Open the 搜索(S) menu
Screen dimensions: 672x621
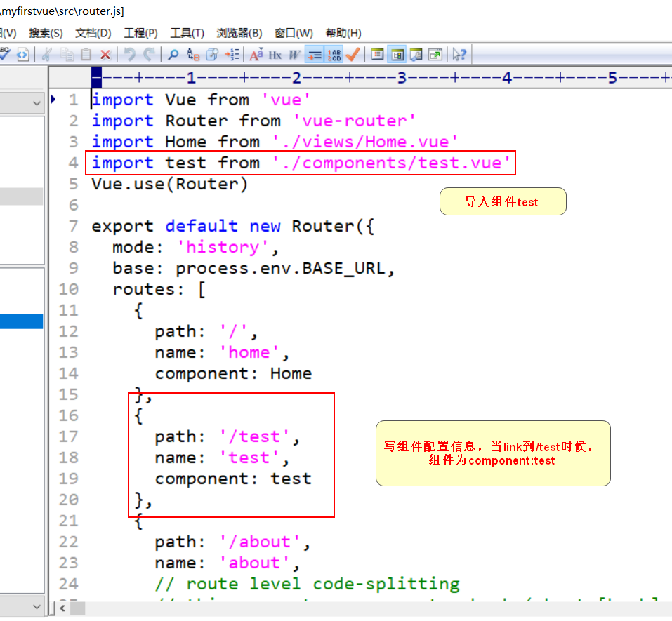click(46, 33)
